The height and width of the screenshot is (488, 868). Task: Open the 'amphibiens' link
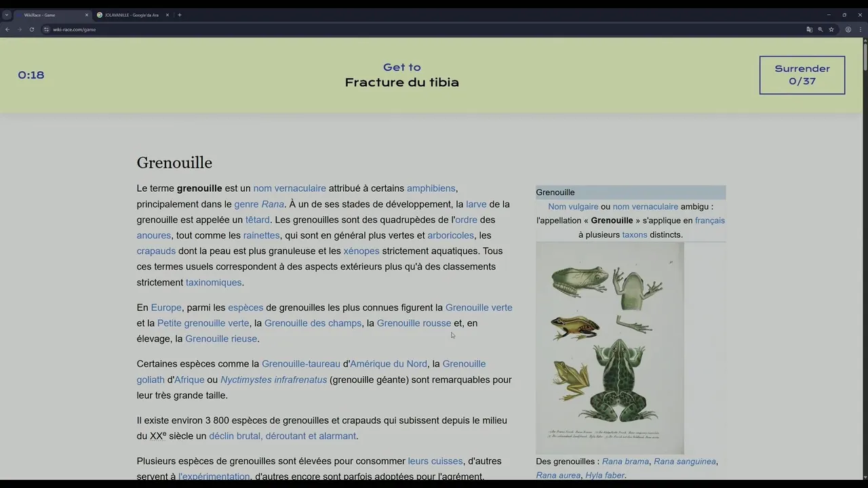point(431,188)
